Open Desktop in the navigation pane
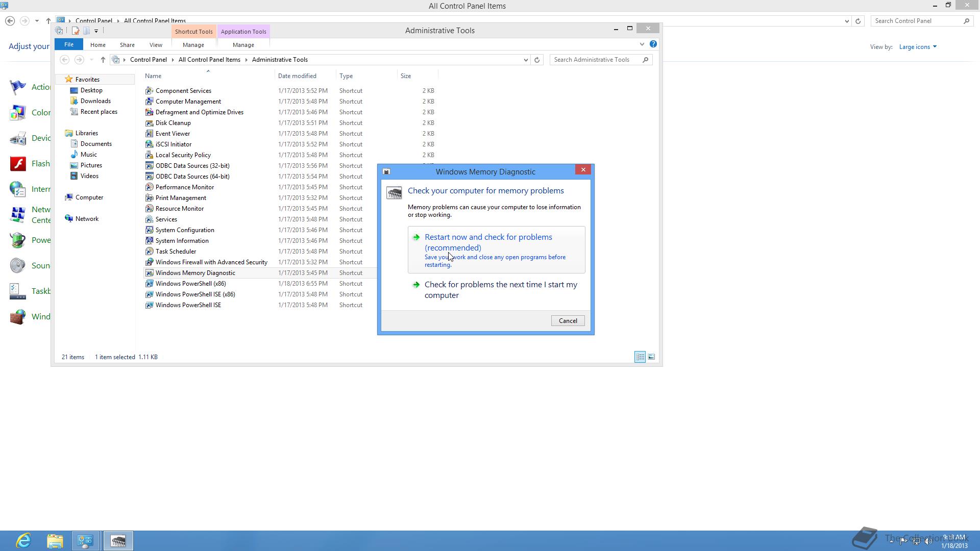This screenshot has height=551, width=980. tap(91, 90)
